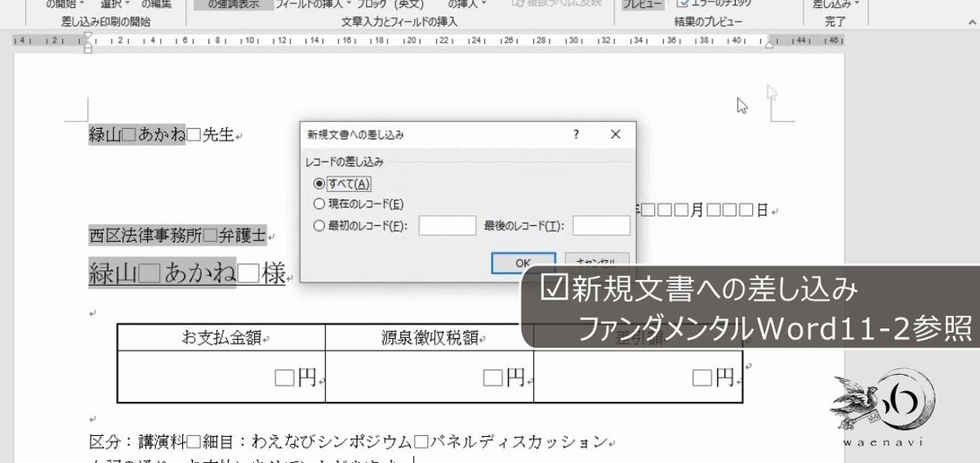Click the □円 cell in the rightmost column
This screenshot has height=463, width=980.
click(638, 376)
